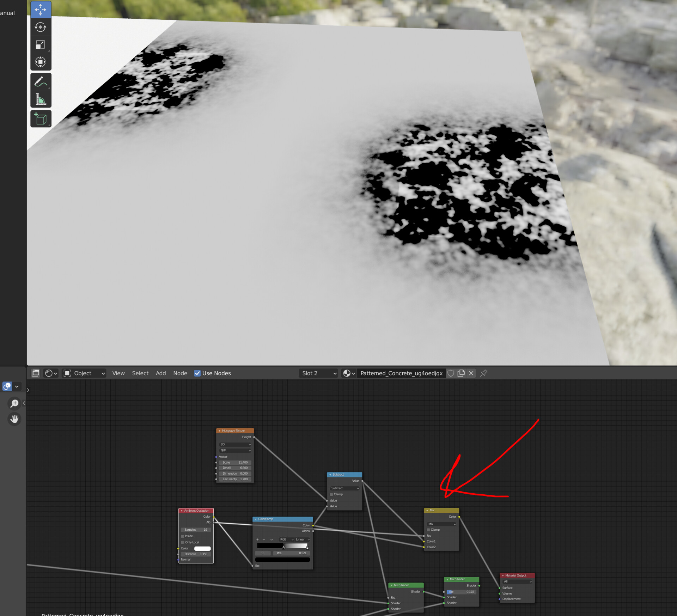Add a color stop with the plus button on ColorRamp
Viewport: 677px width, 616px height.
(x=258, y=539)
